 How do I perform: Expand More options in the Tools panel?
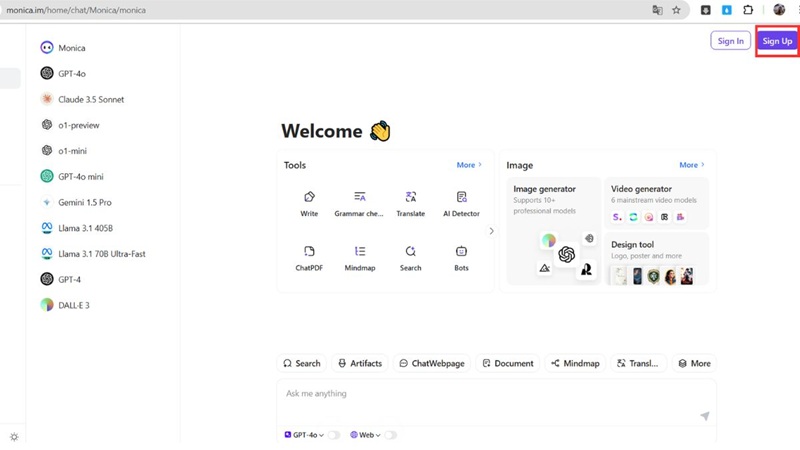[469, 165]
